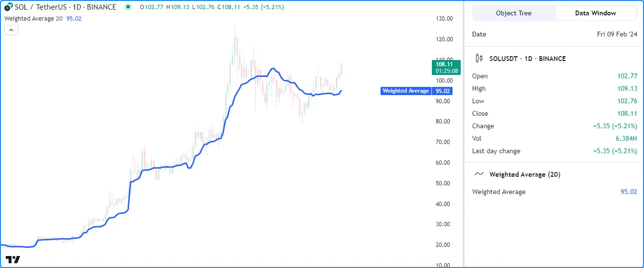The height and width of the screenshot is (268, 644).
Task: Select the Weighted Average 20 legend label
Action: click(33, 19)
